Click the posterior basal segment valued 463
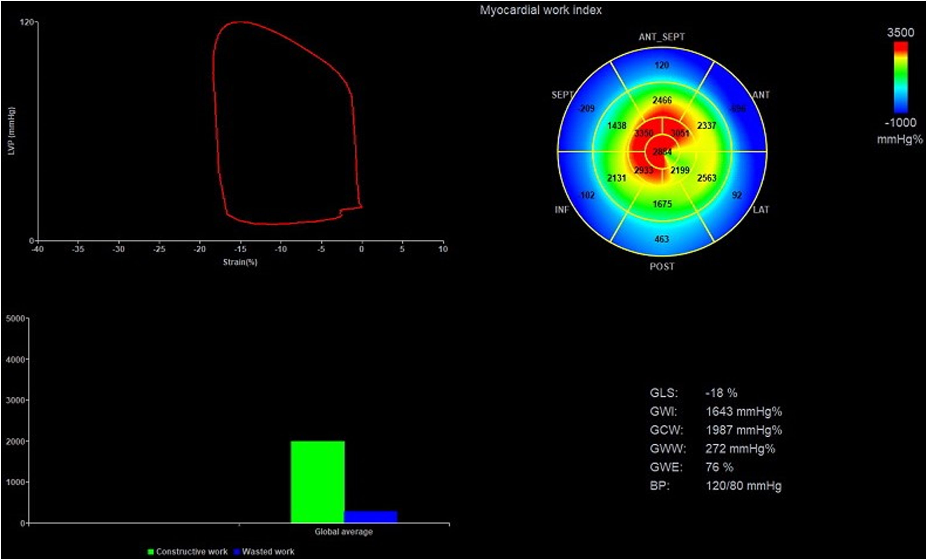The height and width of the screenshot is (560, 927). [x=662, y=239]
